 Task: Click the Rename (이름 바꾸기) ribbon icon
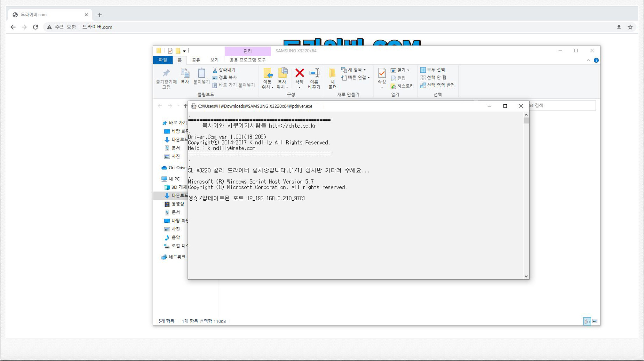point(314,73)
